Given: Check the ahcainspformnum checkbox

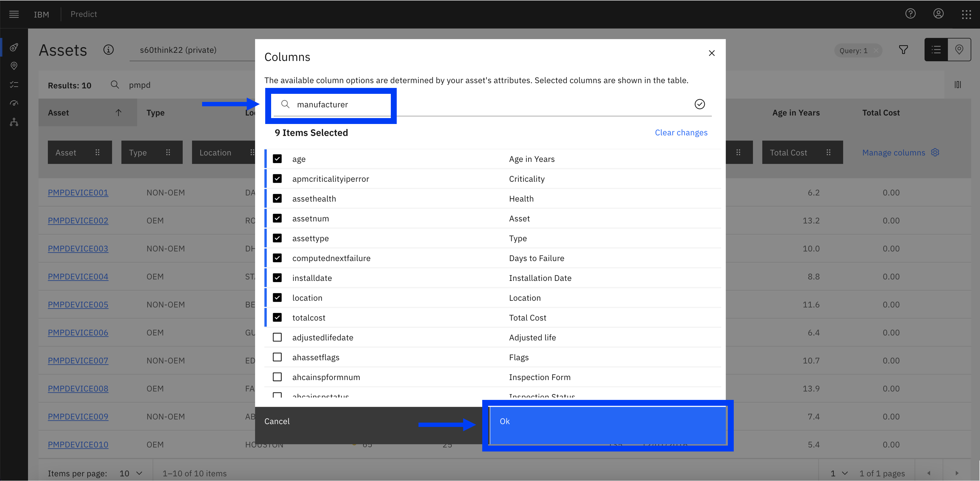Looking at the screenshot, I should (x=277, y=377).
